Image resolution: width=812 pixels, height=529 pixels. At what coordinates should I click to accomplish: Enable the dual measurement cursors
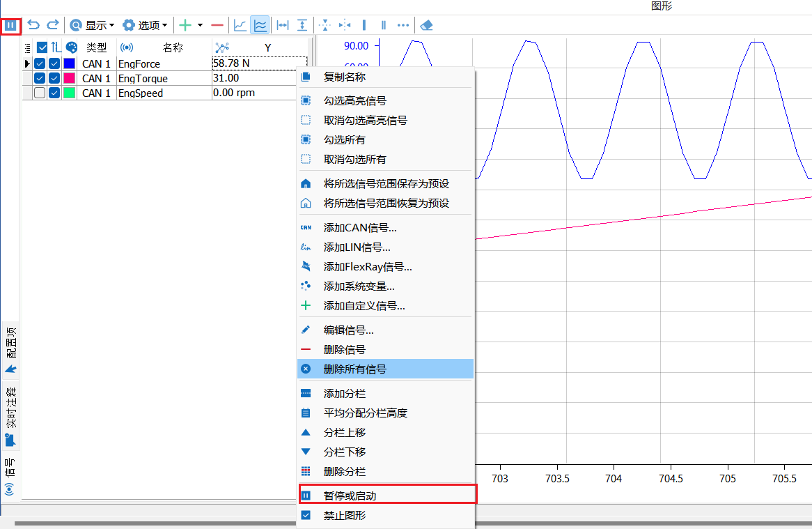pyautogui.click(x=383, y=25)
